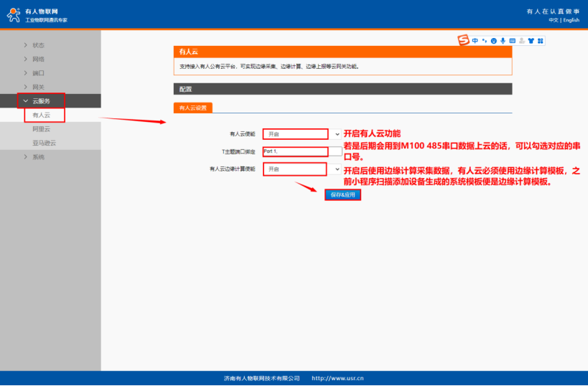
Task: Open the 有人云使能 dropdown
Action: point(302,133)
